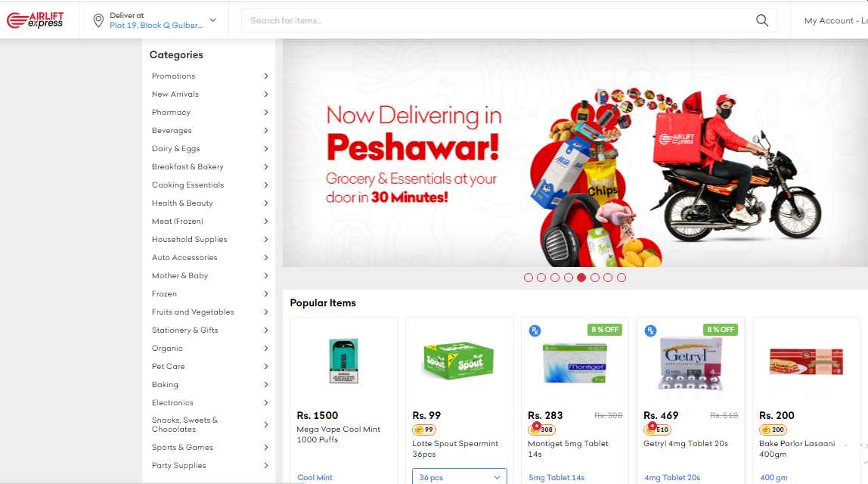Expand the Pharmacy category chevron
The width and height of the screenshot is (868, 484).
point(265,113)
